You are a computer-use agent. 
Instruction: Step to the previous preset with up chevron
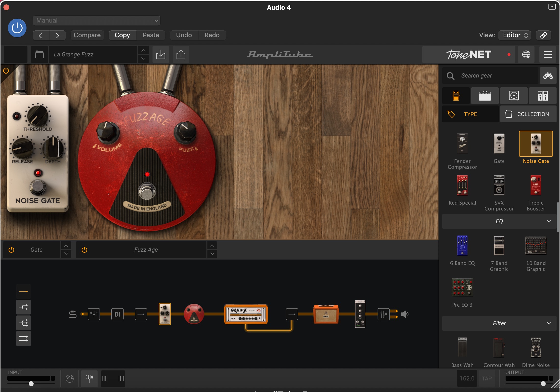click(143, 51)
